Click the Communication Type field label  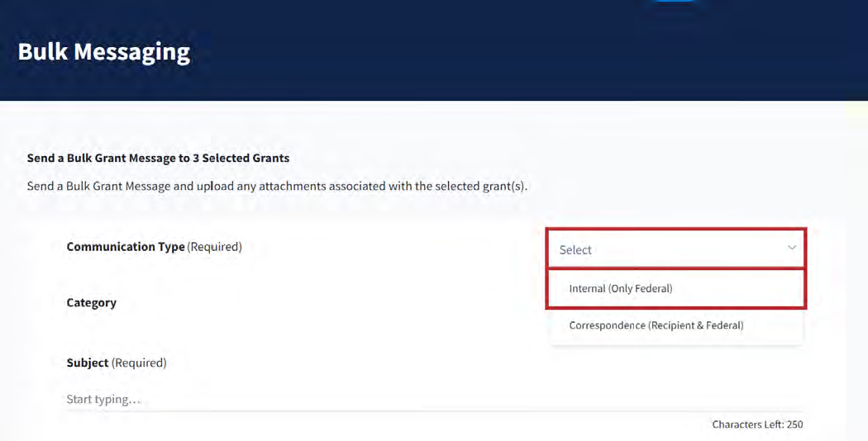tap(126, 247)
